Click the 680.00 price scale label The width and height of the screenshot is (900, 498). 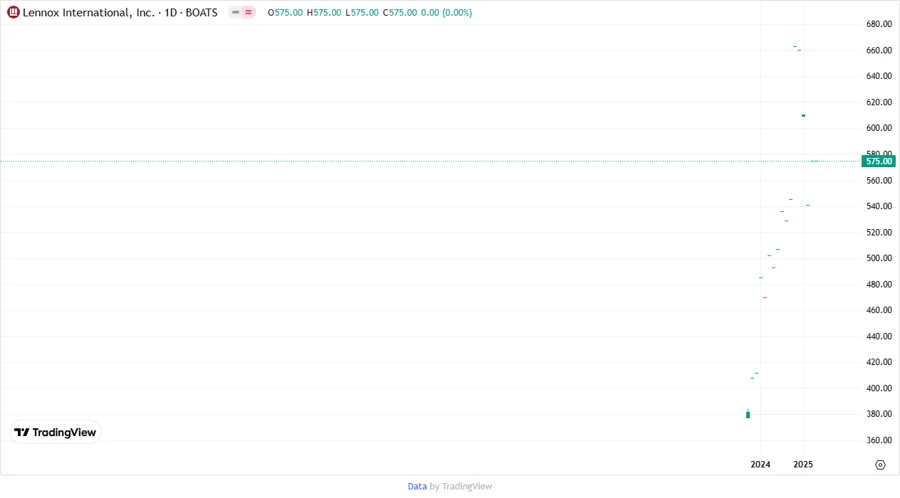point(879,24)
